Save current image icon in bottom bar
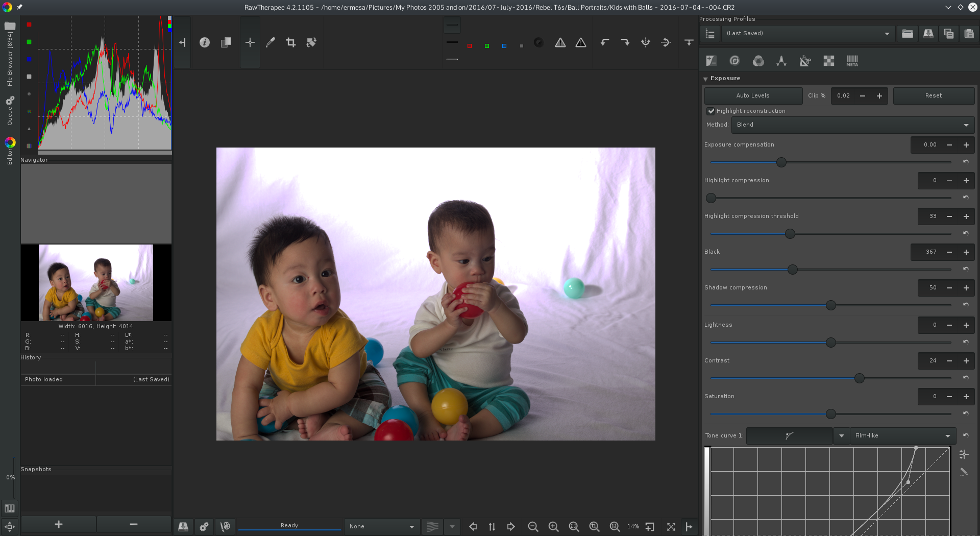 click(183, 526)
